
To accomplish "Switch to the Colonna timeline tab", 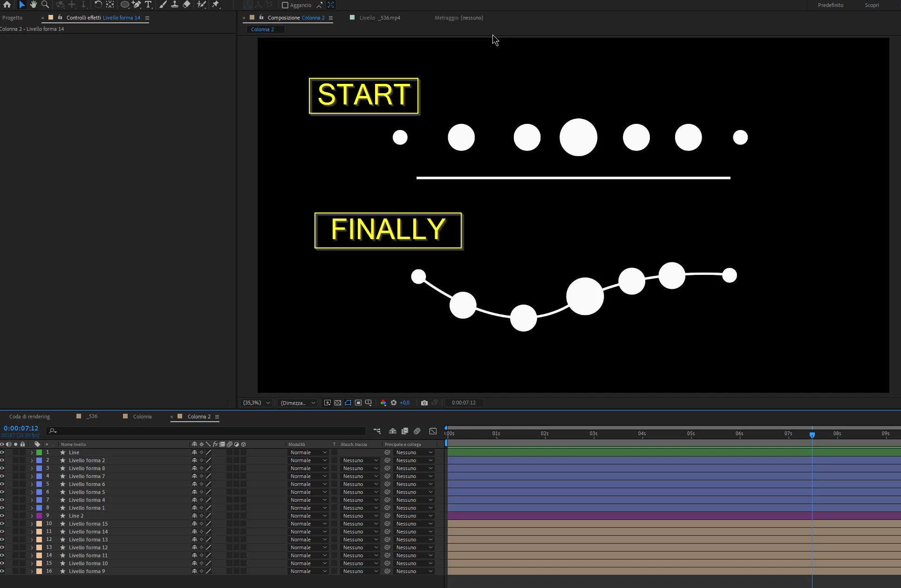I will [142, 417].
